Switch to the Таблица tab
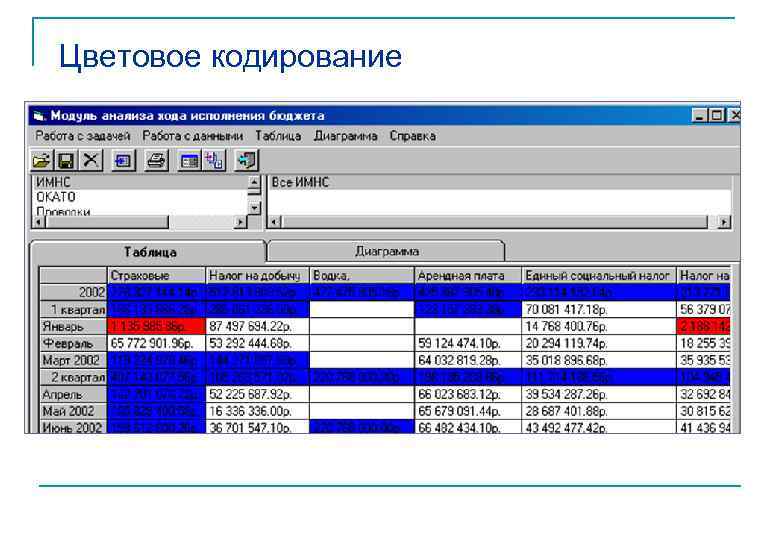Viewport: 780px width, 540px height. (150, 252)
